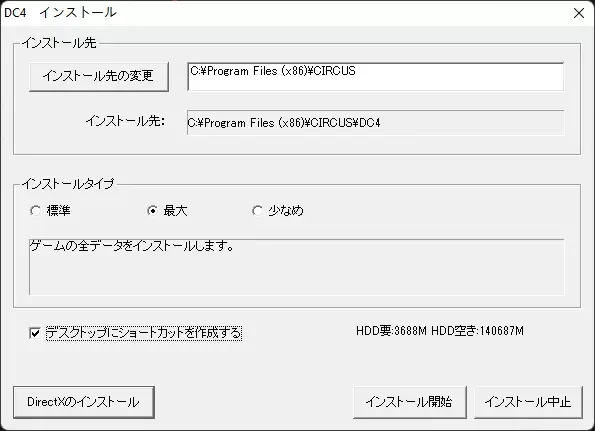Click the インストール先の変更 button

coord(99,77)
